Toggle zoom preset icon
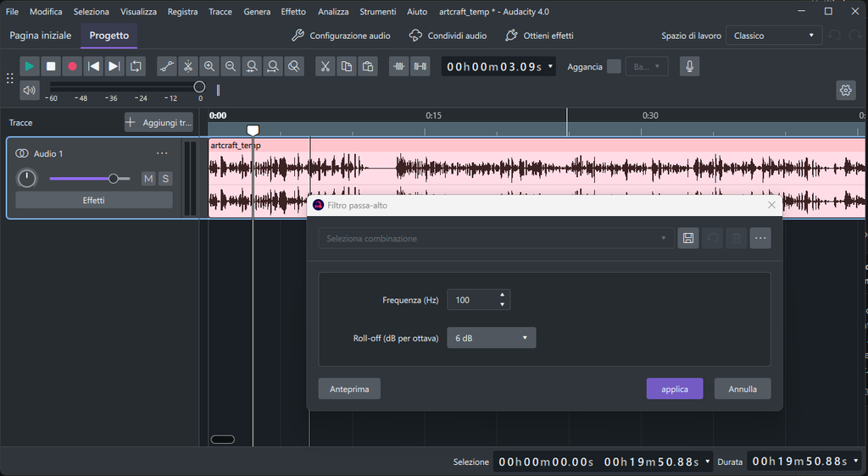 pos(294,66)
